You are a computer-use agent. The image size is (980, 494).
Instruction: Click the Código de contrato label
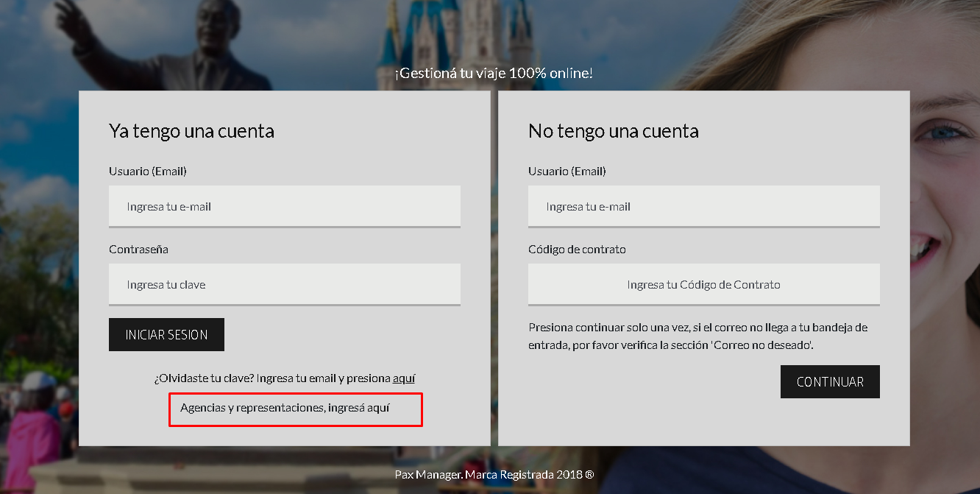click(x=577, y=249)
